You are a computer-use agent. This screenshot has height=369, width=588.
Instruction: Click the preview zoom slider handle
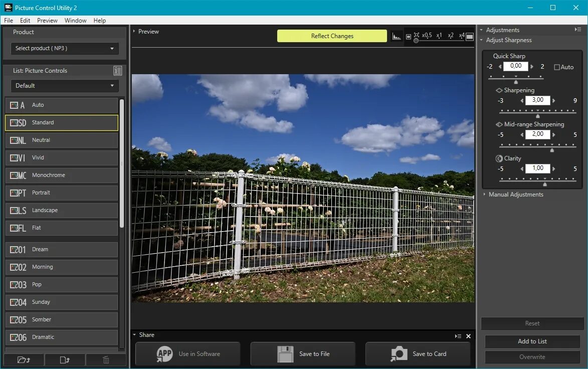click(416, 41)
